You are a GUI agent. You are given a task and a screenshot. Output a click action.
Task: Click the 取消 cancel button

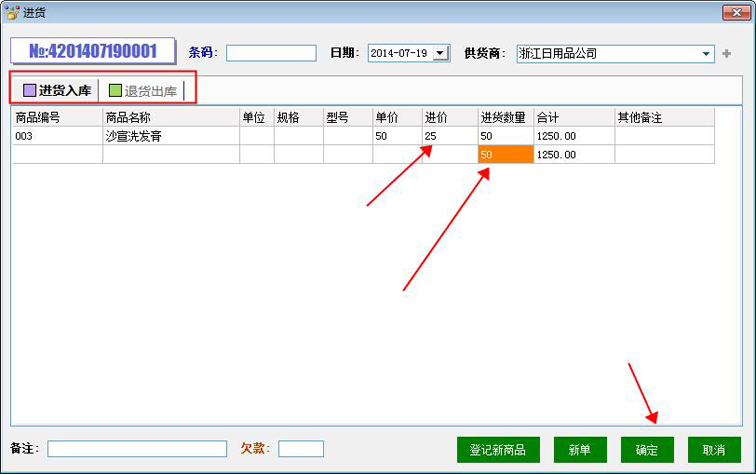(714, 450)
